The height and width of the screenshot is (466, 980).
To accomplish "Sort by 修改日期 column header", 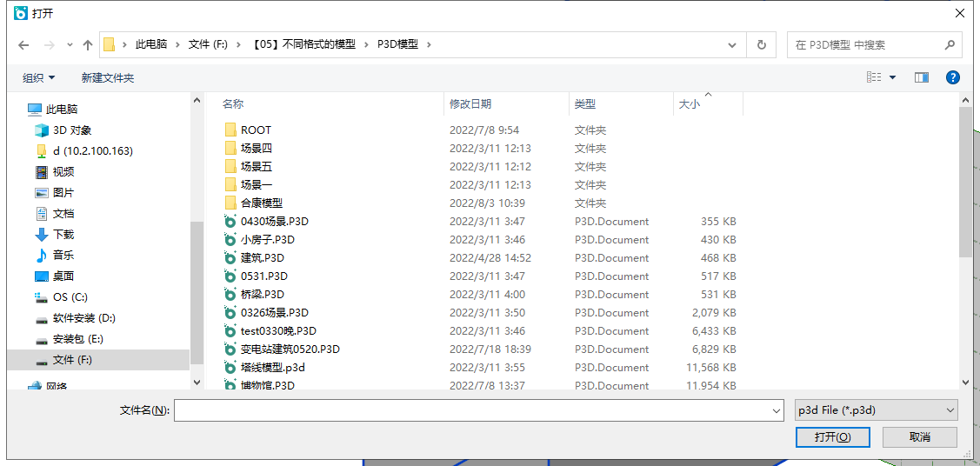I will pos(470,104).
